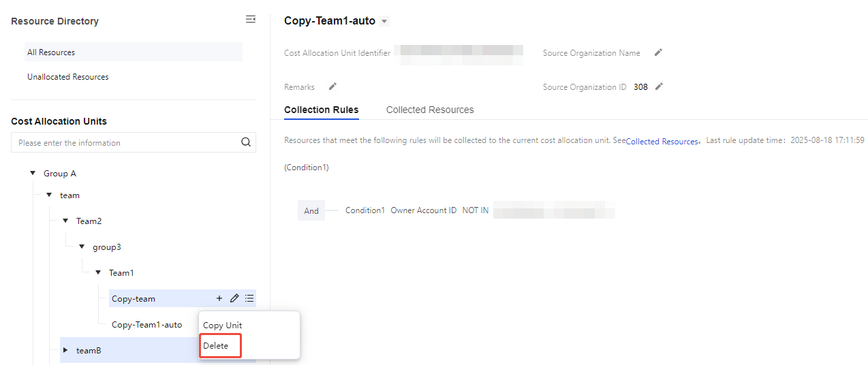Open more actions list icon on Copy-team
The image size is (868, 365).
click(249, 298)
